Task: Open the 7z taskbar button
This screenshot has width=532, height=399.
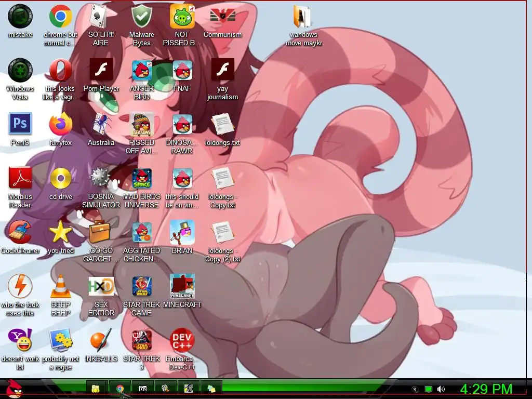Action: 143,388
